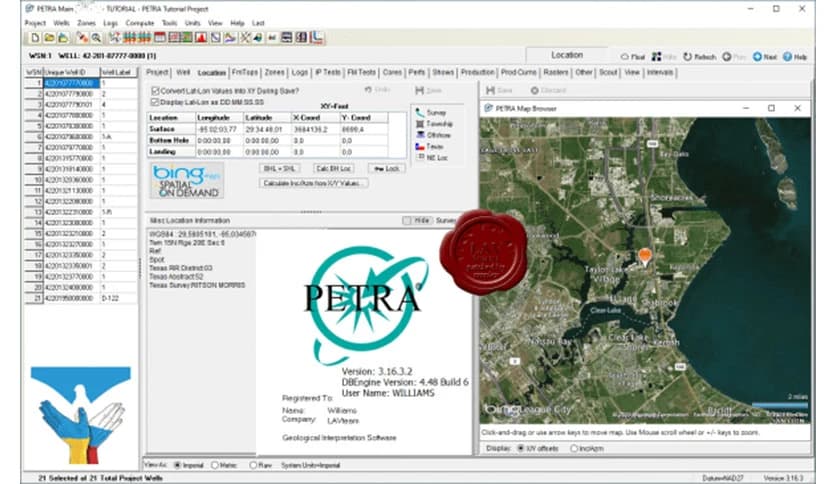Open the Rasters tab
This screenshot has height=484, width=836.
(x=556, y=72)
